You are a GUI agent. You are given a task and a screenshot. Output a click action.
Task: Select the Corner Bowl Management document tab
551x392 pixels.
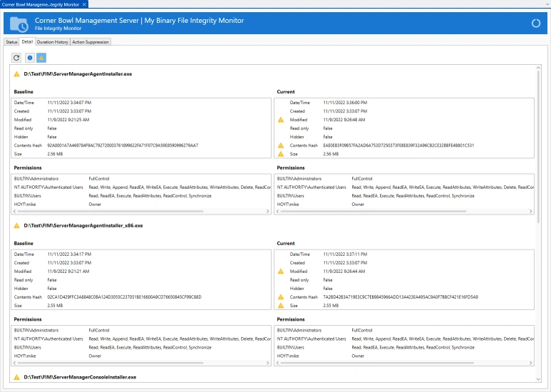(41, 4)
